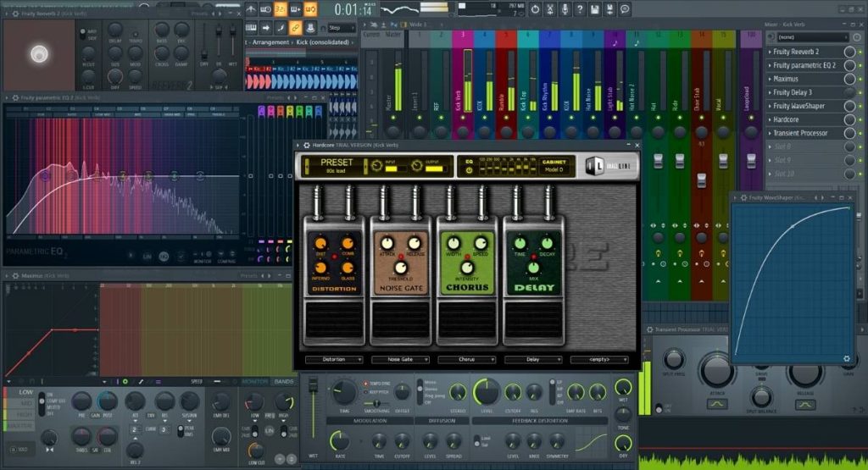This screenshot has height=470, width=868.
Task: Toggle the Distortion pedal red LED
Action: tap(334, 257)
